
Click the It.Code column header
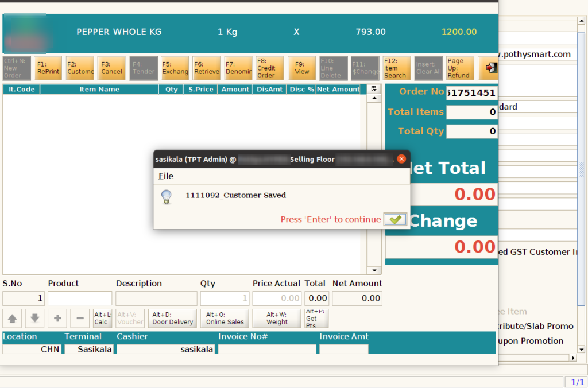pos(21,89)
